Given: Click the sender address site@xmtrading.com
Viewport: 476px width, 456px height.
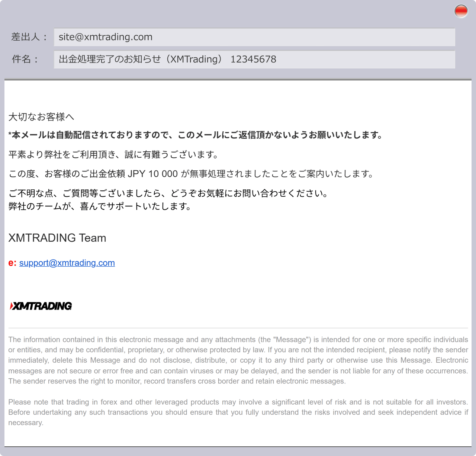Looking at the screenshot, I should 105,37.
